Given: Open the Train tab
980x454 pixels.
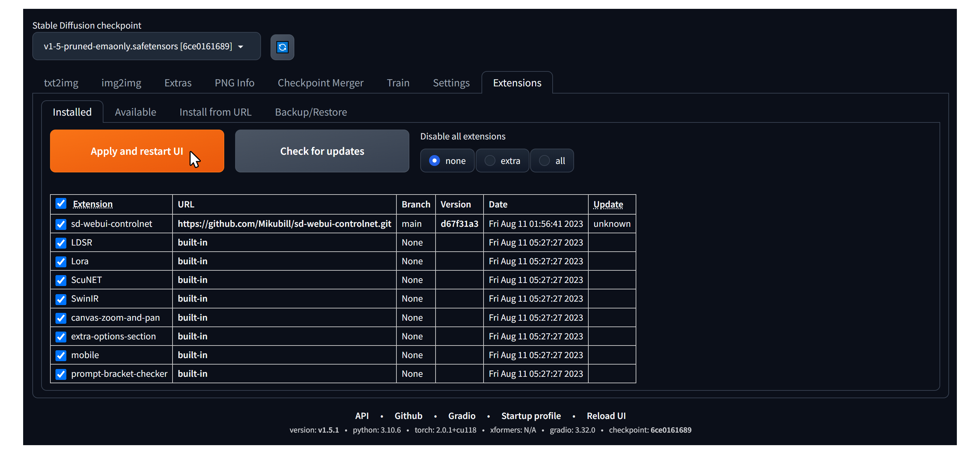Looking at the screenshot, I should pos(398,83).
